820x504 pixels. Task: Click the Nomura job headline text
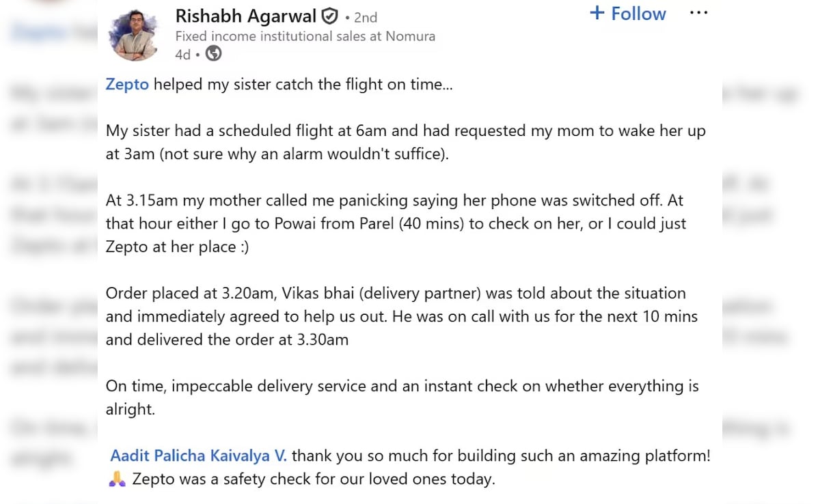305,36
